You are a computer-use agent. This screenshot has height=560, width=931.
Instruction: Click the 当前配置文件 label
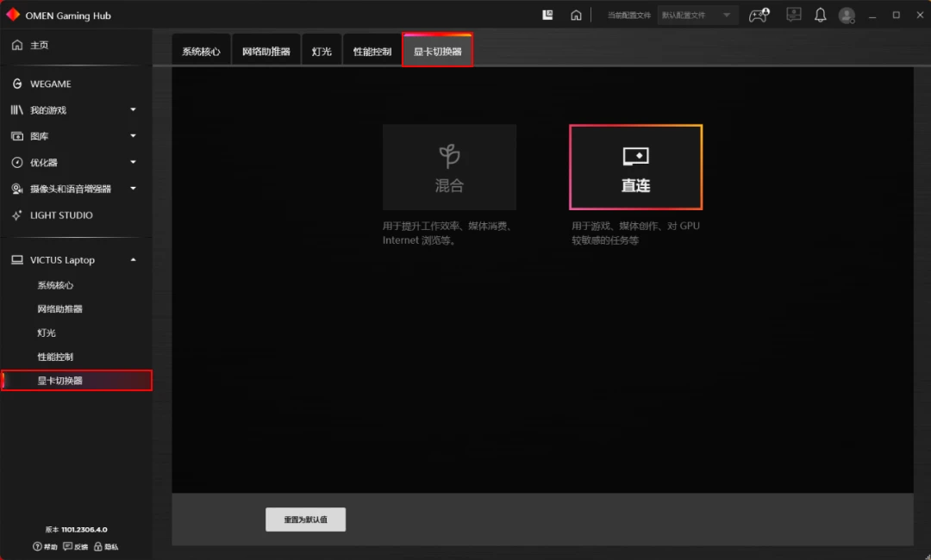628,15
